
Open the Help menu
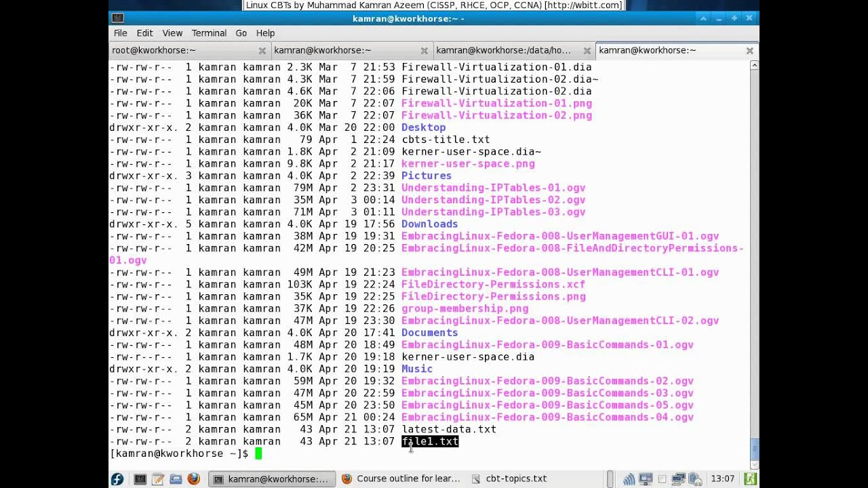point(265,33)
